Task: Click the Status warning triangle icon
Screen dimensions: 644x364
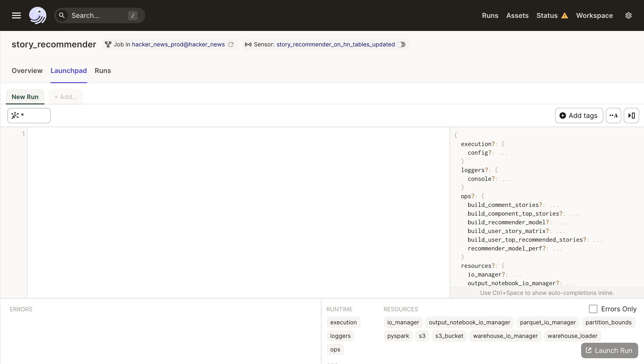Action: point(564,16)
